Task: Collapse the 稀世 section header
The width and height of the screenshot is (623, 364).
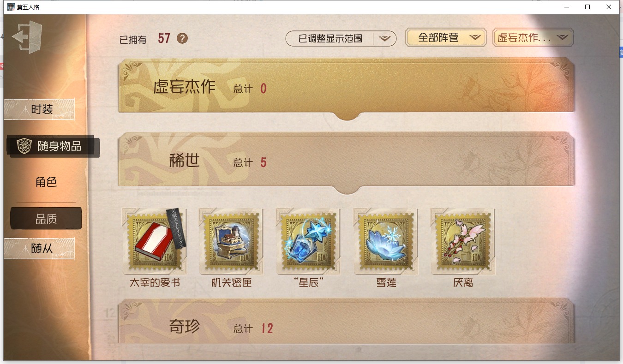Action: click(x=347, y=160)
